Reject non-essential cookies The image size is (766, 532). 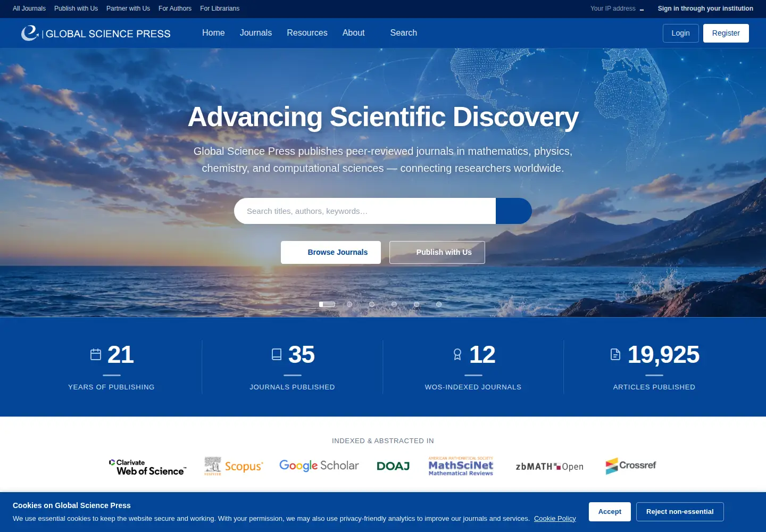[680, 512]
